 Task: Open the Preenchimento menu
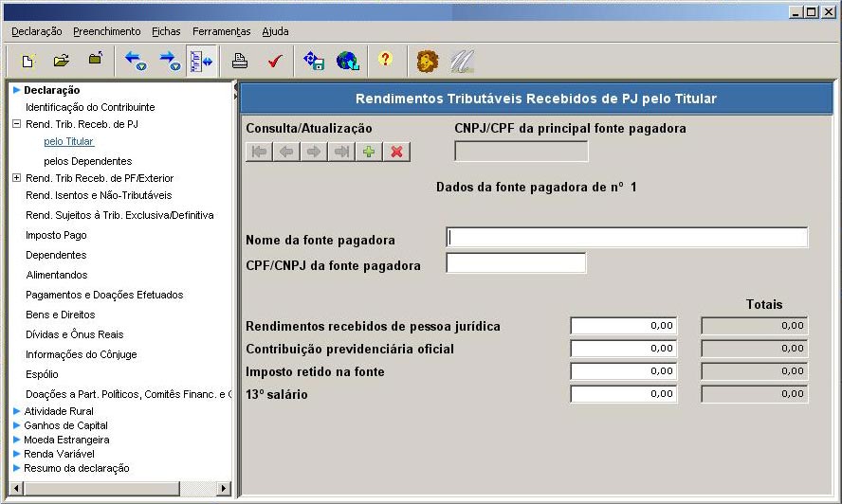click(x=106, y=31)
